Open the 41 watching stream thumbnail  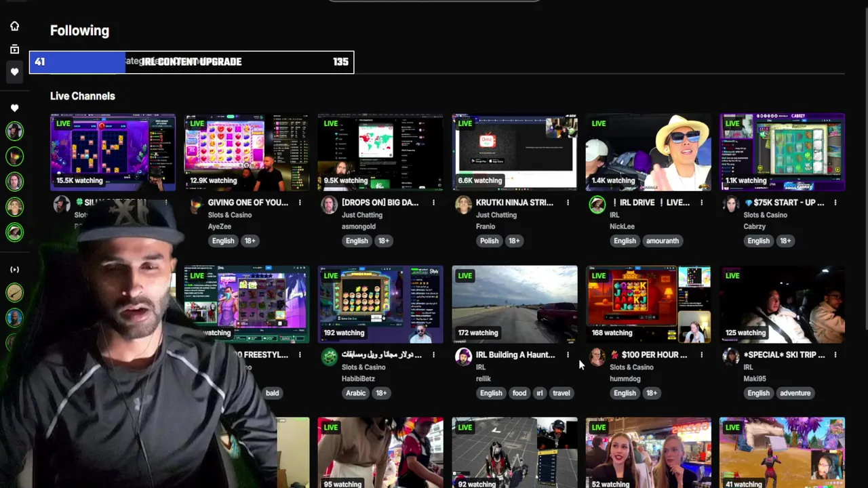783,453
